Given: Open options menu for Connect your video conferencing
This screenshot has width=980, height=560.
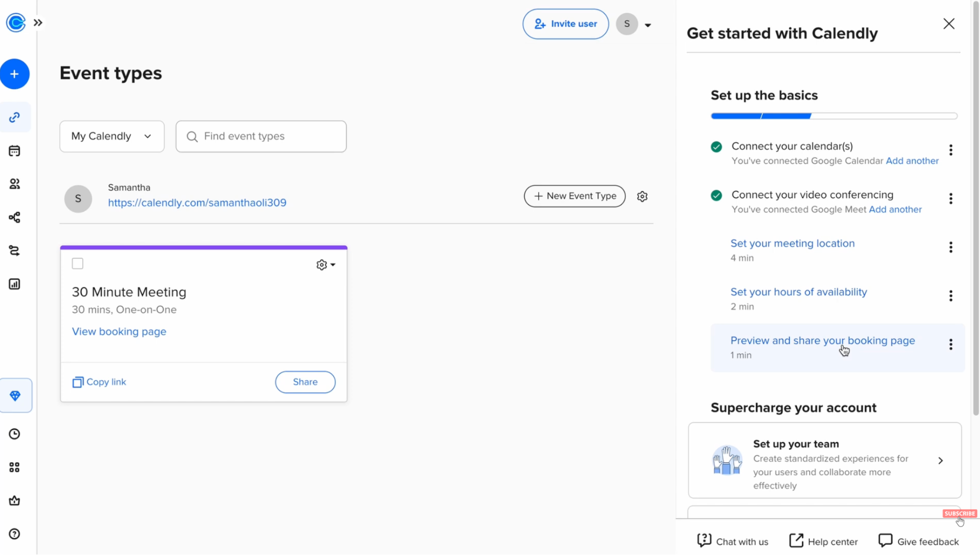Looking at the screenshot, I should tap(951, 199).
